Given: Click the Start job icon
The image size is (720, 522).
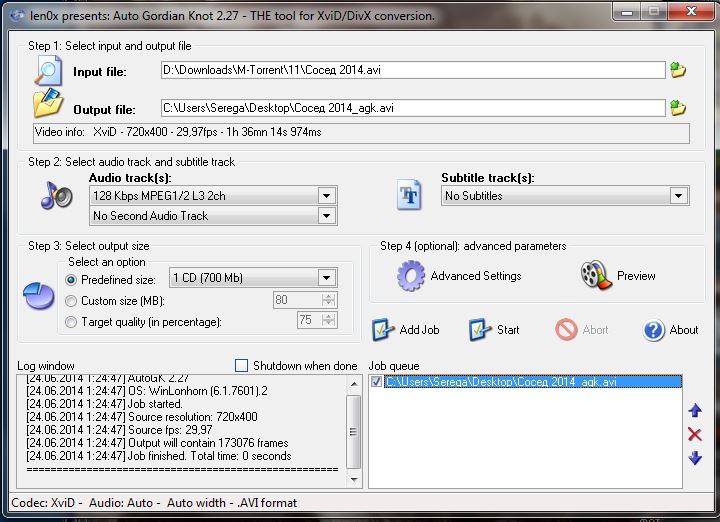Looking at the screenshot, I should [x=480, y=330].
